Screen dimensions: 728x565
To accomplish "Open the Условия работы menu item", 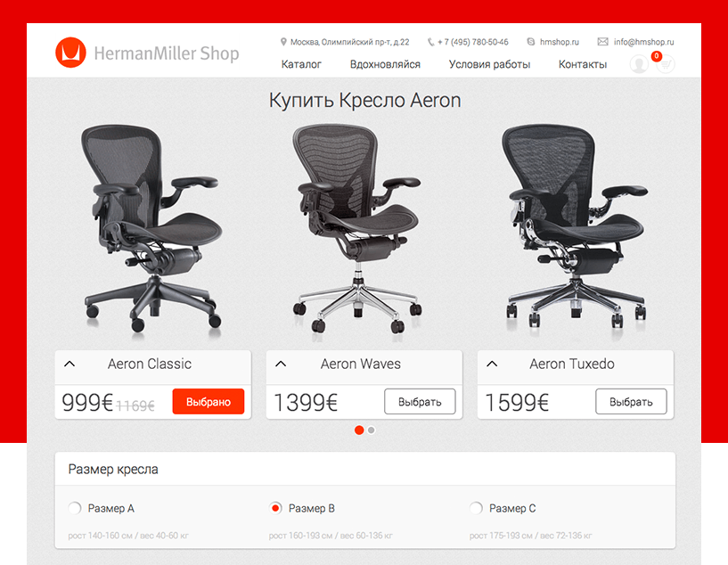I will pyautogui.click(x=489, y=64).
